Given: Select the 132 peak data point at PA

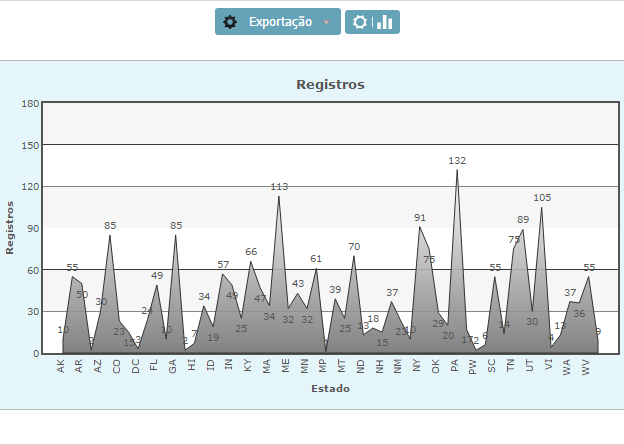Looking at the screenshot, I should click(457, 170).
